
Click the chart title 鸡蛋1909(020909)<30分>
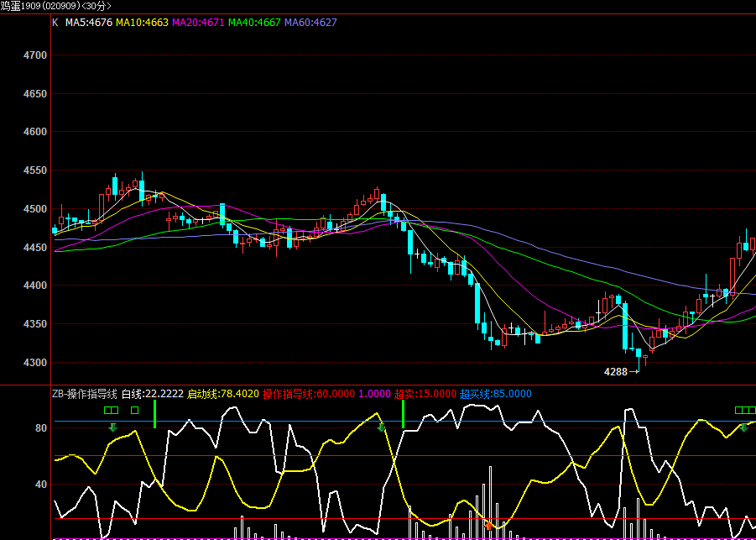[x=55, y=6]
